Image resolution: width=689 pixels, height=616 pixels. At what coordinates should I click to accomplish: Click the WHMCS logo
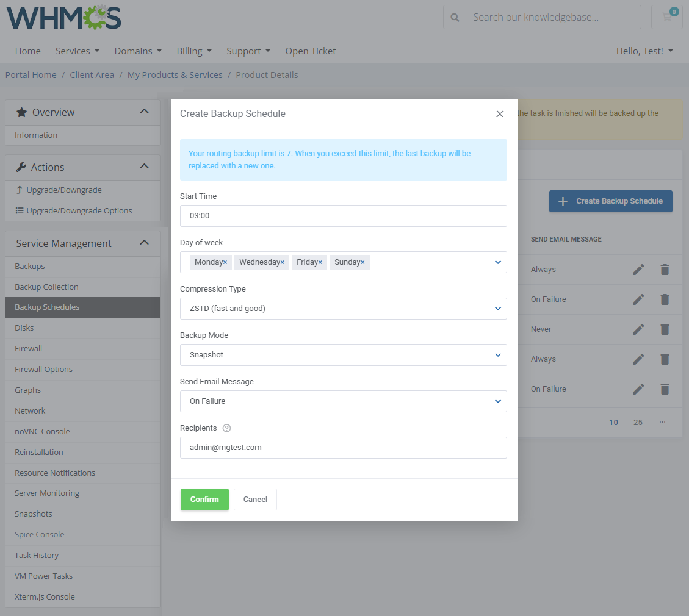[x=63, y=18]
